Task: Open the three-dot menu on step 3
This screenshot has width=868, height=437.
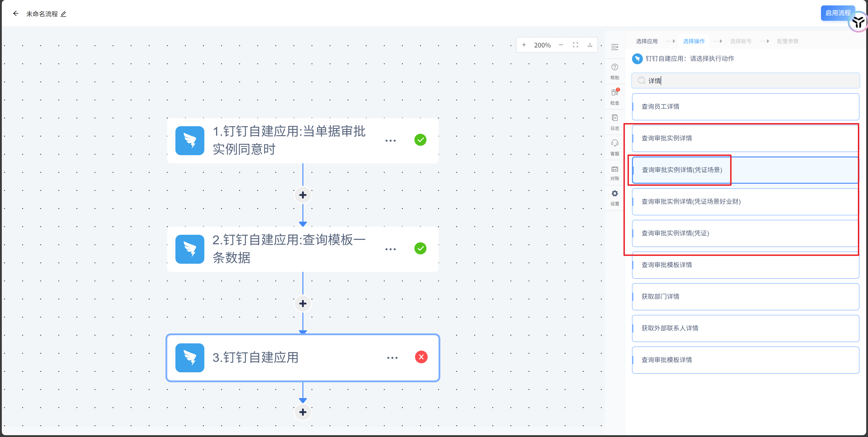Action: 392,358
